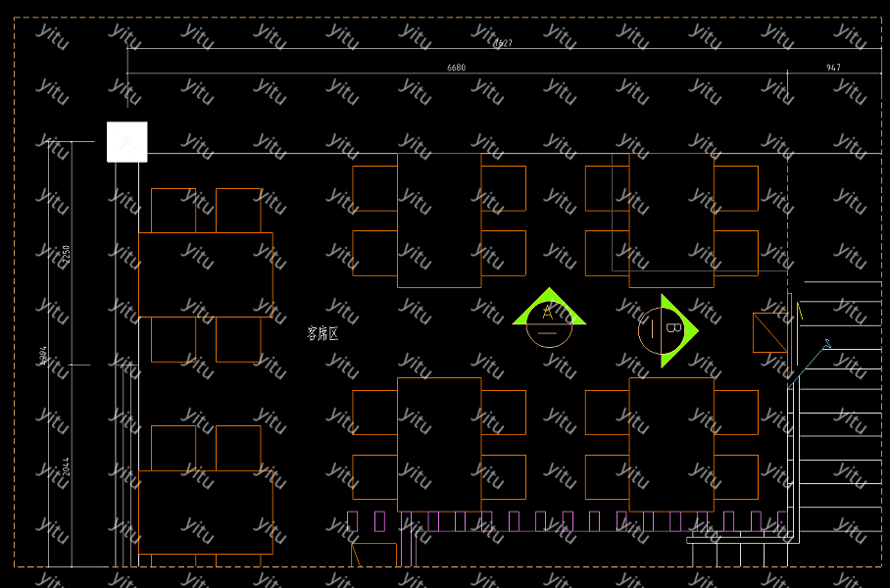Pick the lower-right central dining table

[x=671, y=444]
